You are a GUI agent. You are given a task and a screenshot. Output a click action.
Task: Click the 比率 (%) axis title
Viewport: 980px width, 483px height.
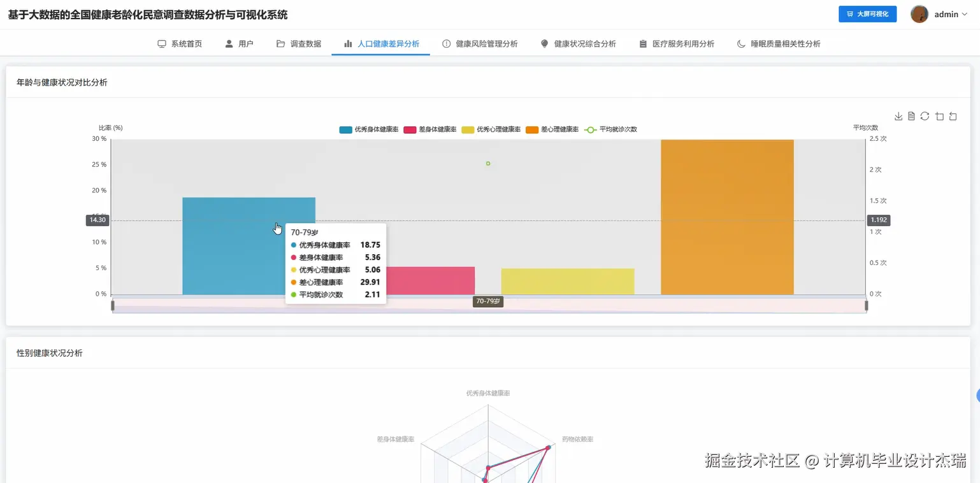pos(110,128)
